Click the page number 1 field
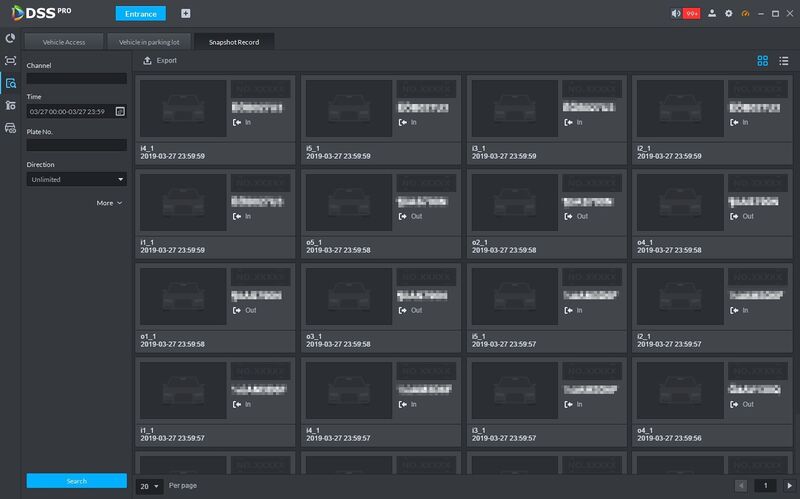 (x=765, y=486)
